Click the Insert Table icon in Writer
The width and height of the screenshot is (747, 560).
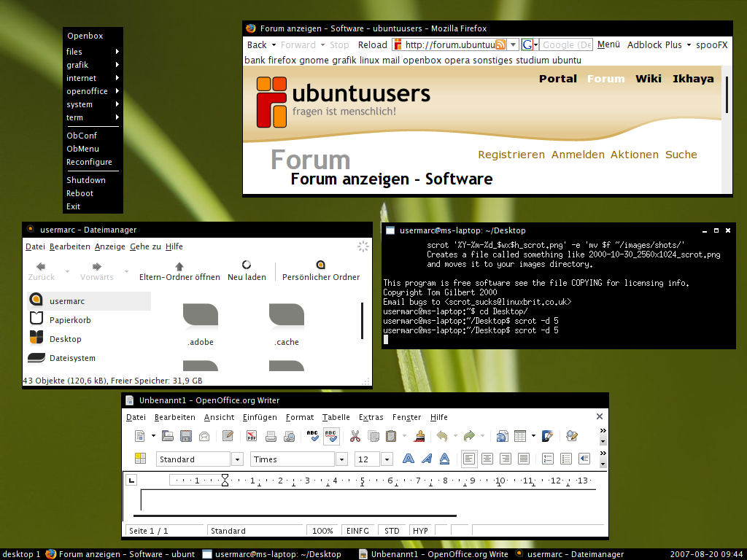click(520, 436)
